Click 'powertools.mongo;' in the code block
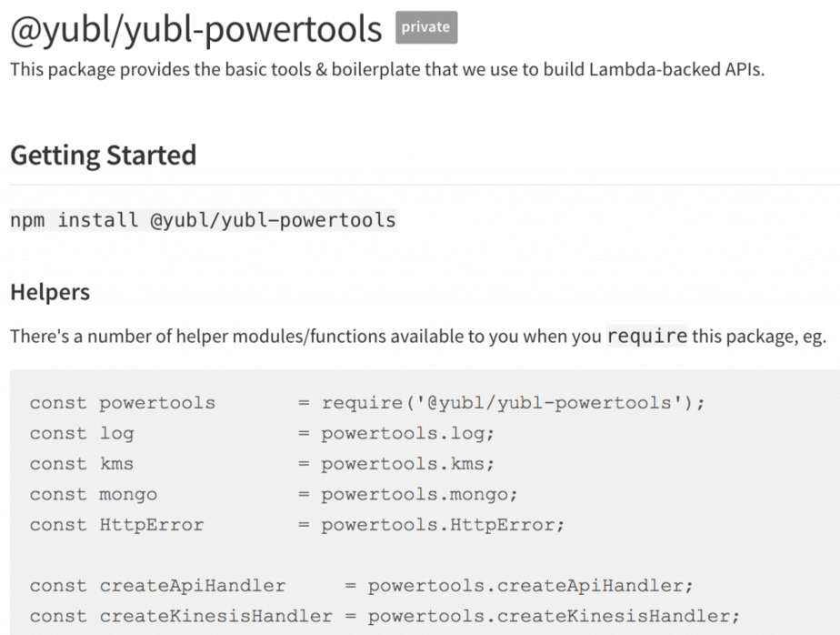840x635 pixels. [x=420, y=495]
